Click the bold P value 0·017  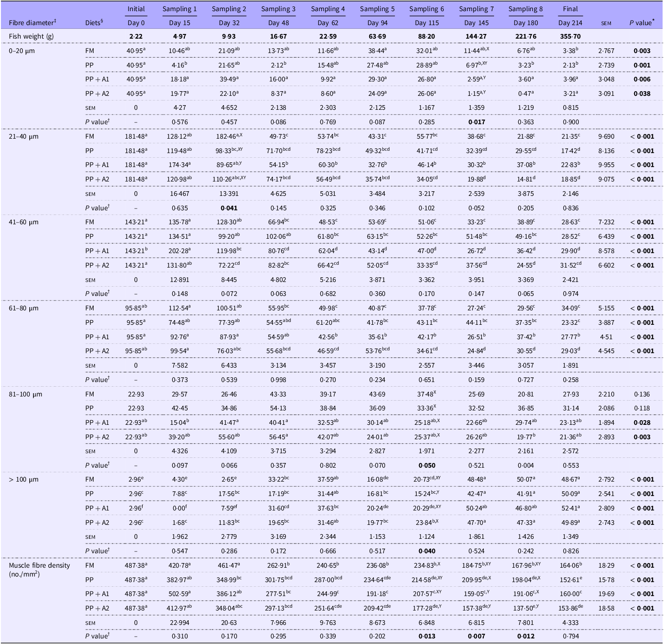pos(476,122)
